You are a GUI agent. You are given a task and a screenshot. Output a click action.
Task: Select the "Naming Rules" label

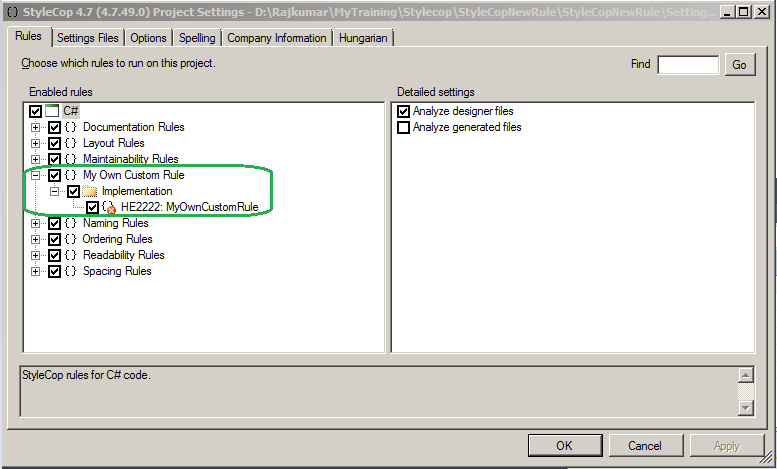[116, 223]
